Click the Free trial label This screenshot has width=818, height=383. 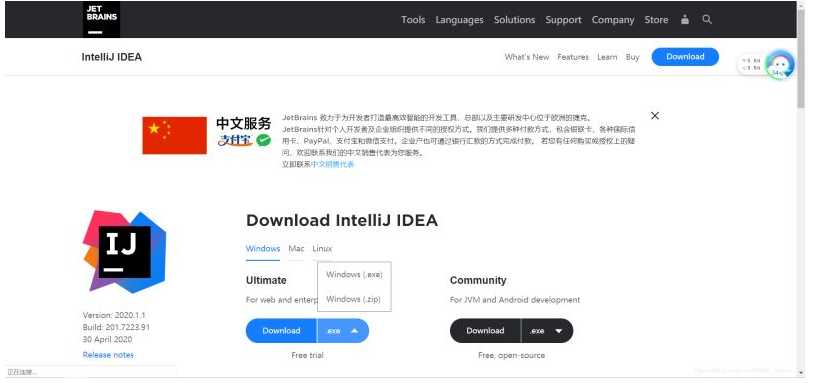pyautogui.click(x=307, y=355)
